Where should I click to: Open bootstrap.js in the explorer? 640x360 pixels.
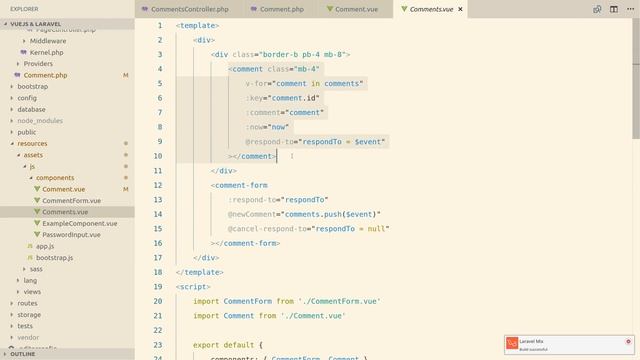click(x=54, y=258)
